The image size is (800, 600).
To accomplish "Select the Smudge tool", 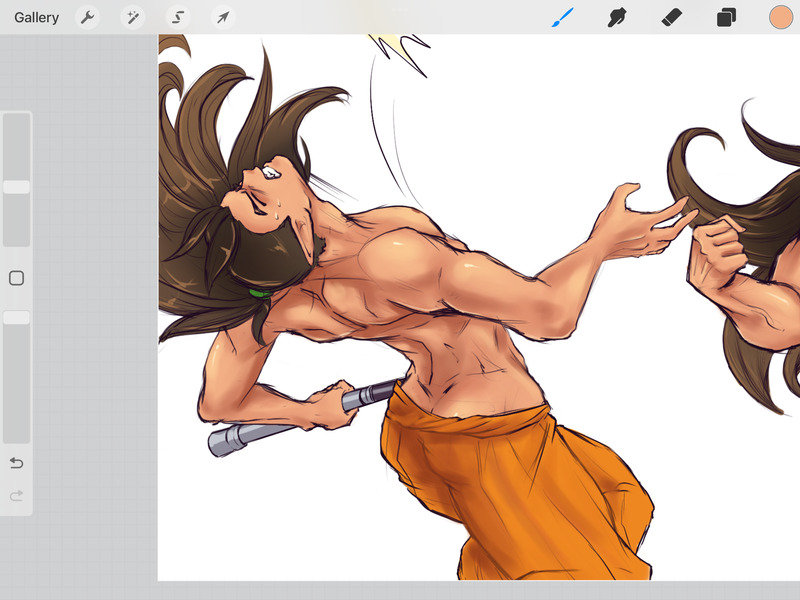I will click(617, 17).
